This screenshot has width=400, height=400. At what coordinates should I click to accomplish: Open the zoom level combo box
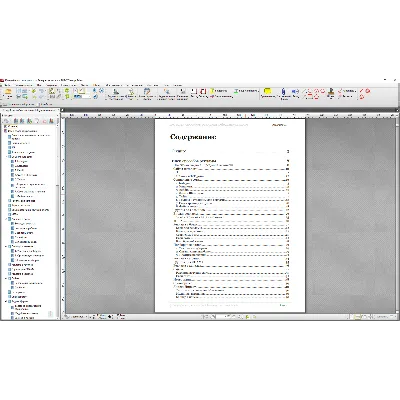pyautogui.click(x=82, y=96)
